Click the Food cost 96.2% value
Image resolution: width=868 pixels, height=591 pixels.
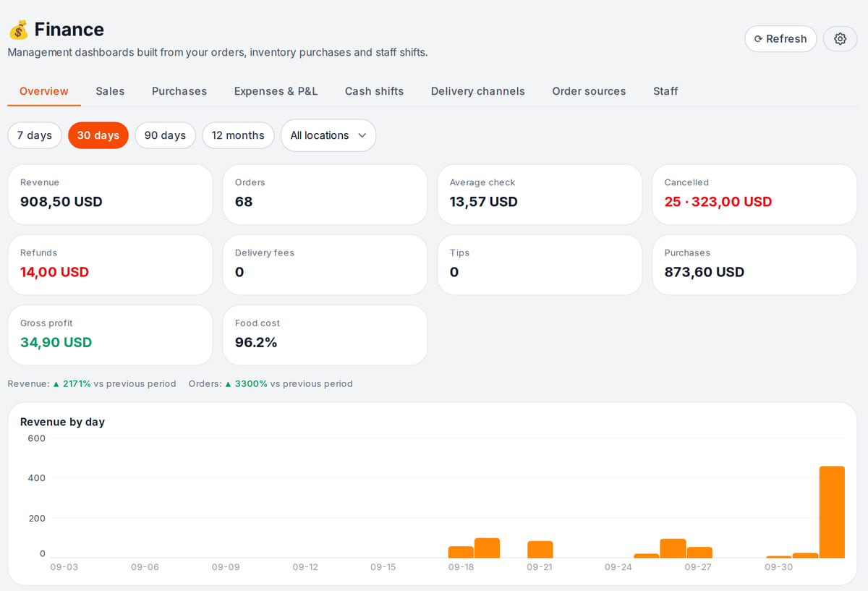[x=256, y=342]
